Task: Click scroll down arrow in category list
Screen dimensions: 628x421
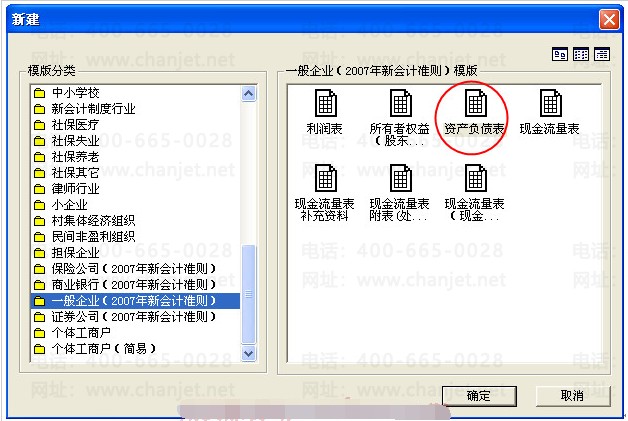Action: (x=249, y=353)
